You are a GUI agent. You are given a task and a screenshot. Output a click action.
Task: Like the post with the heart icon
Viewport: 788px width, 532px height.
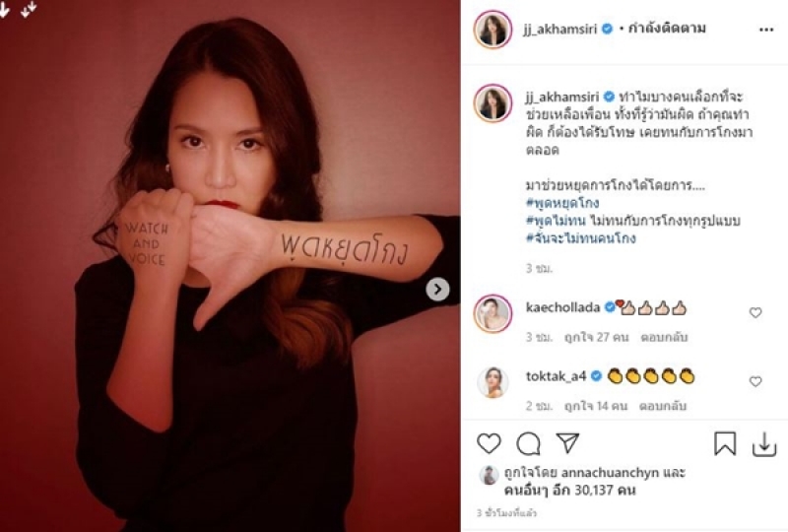(489, 444)
